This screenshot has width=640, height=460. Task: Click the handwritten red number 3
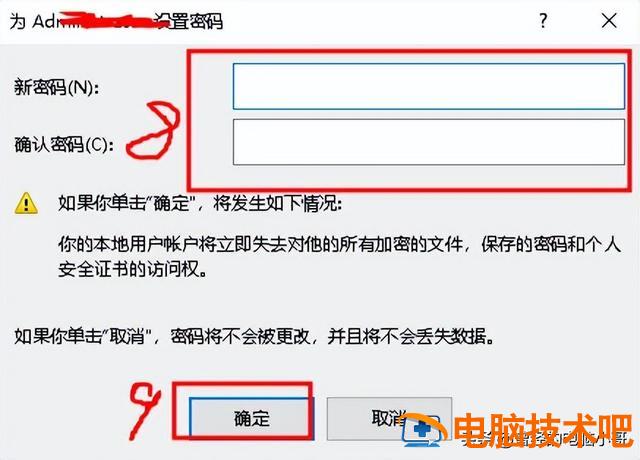point(154,130)
